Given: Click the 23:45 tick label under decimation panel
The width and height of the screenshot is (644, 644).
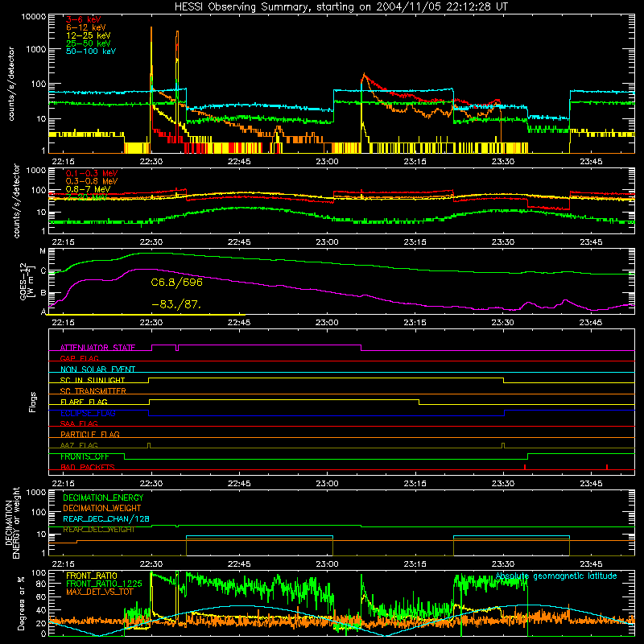Looking at the screenshot, I should pyautogui.click(x=591, y=564).
